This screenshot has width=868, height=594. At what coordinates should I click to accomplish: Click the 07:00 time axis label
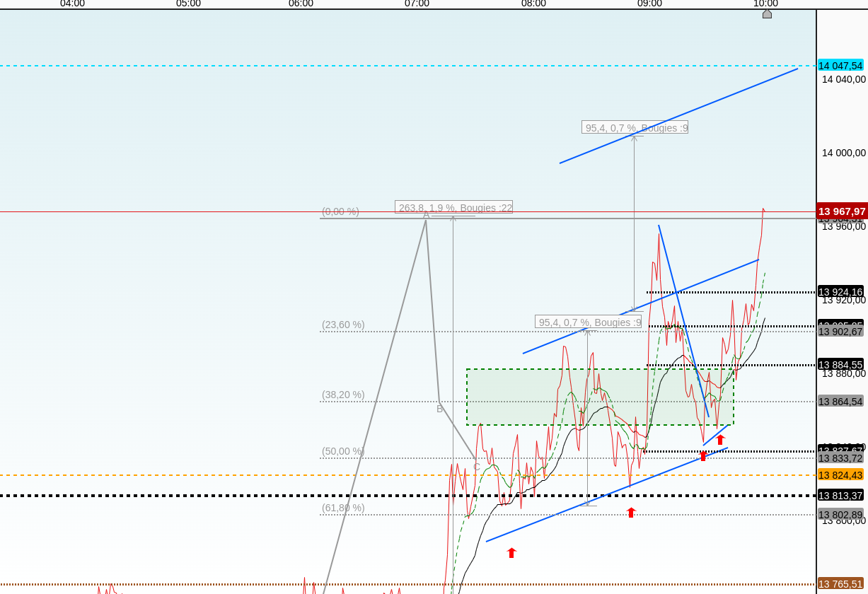tap(417, 4)
